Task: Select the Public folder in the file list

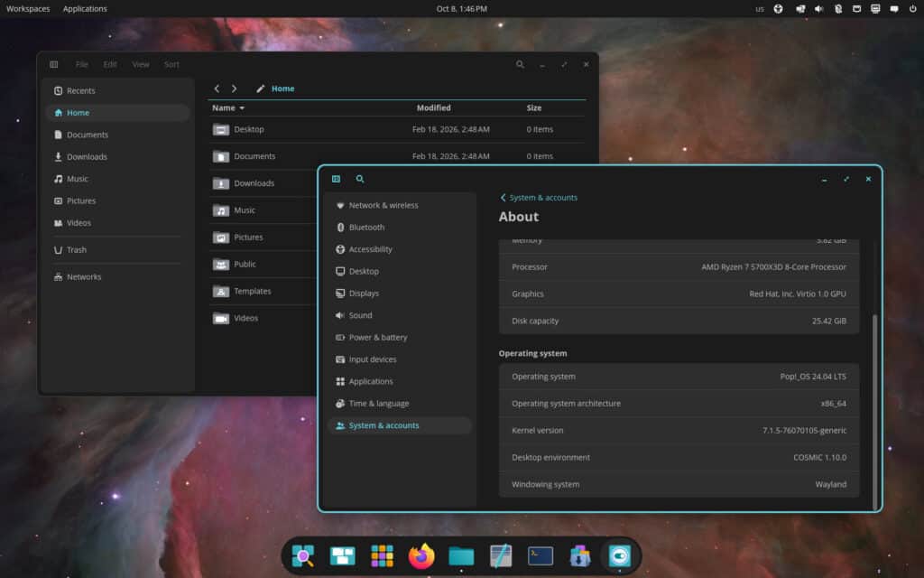Action: point(263,265)
